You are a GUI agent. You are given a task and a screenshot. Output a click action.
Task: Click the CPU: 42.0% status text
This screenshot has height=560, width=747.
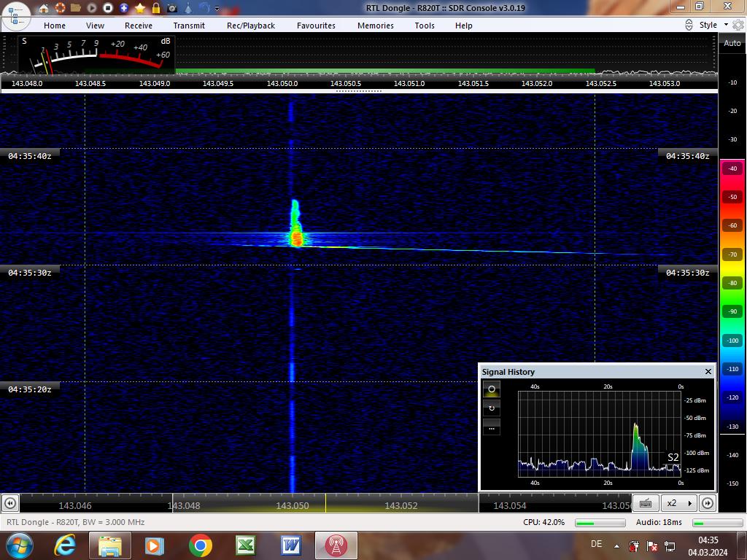(543, 522)
